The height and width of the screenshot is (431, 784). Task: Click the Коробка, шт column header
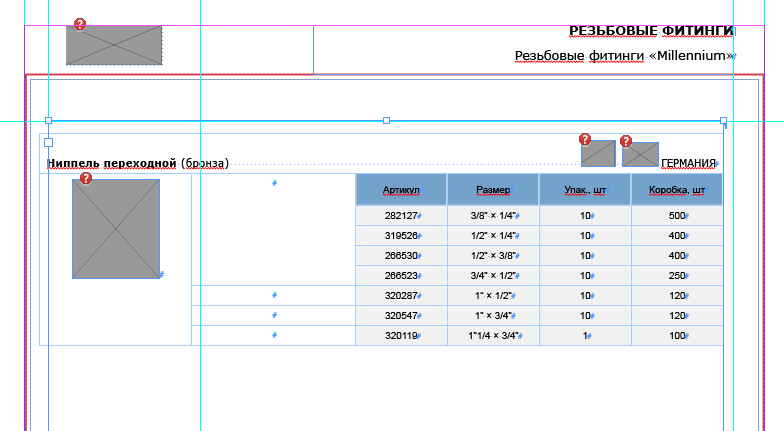tap(677, 190)
